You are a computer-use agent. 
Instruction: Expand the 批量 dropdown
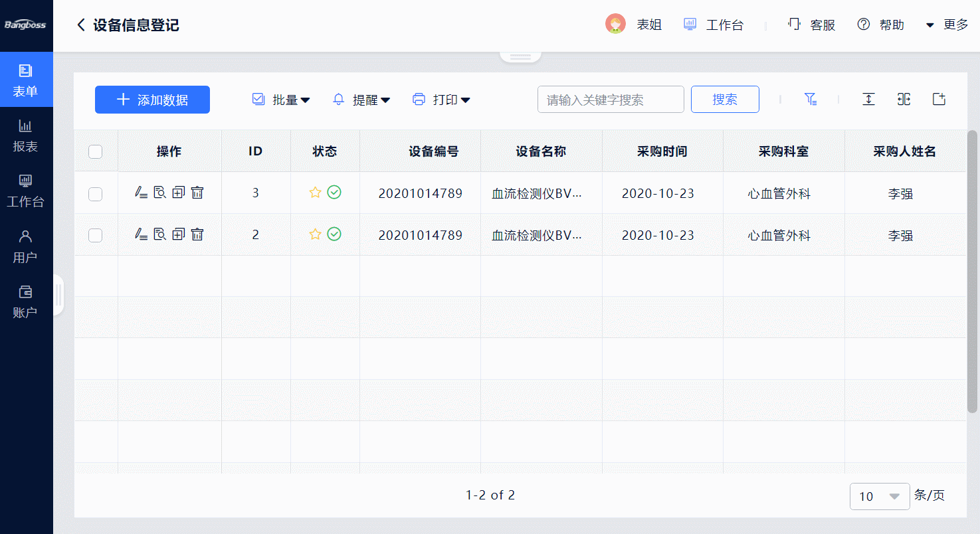(282, 100)
